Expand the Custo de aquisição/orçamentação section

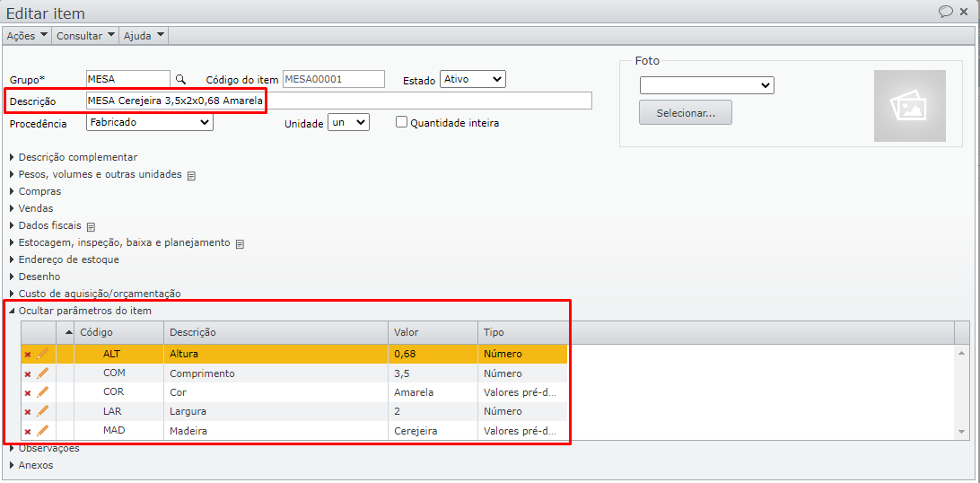(x=95, y=293)
